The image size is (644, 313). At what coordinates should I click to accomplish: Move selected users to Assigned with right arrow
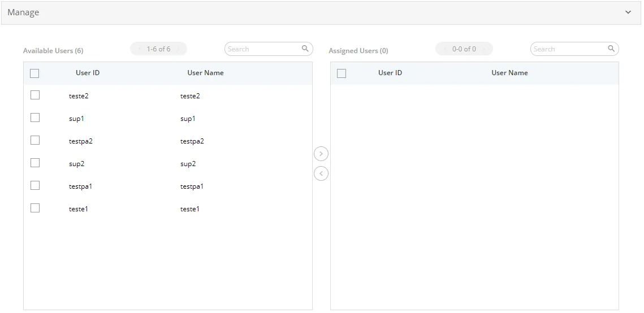click(321, 154)
